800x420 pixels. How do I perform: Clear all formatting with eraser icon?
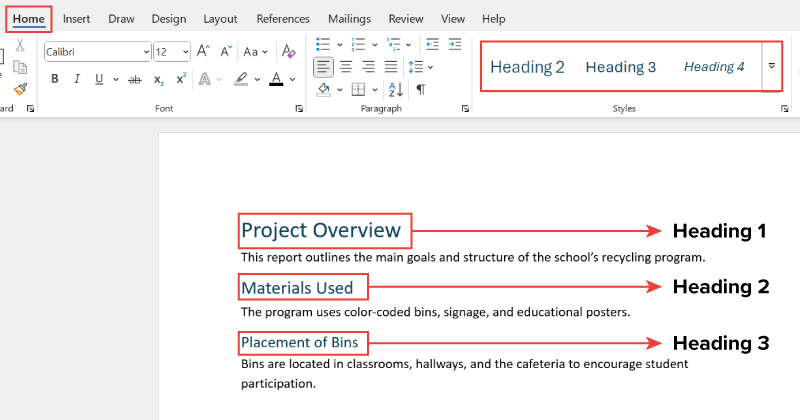pyautogui.click(x=288, y=51)
